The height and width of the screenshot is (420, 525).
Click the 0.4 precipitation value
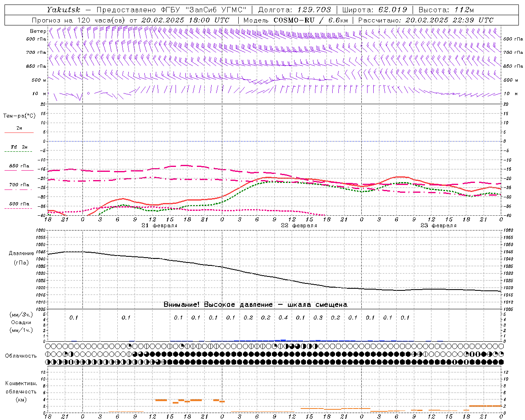click(283, 317)
